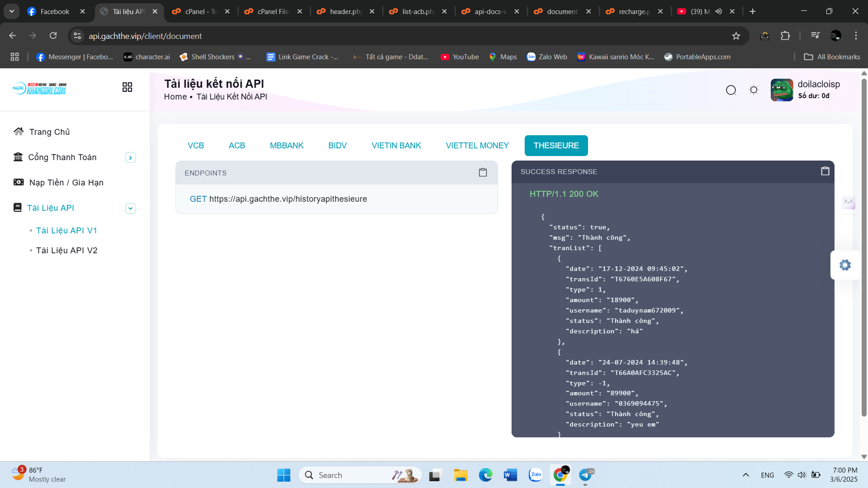Open the floating settings gear
The image size is (868, 488).
[844, 265]
